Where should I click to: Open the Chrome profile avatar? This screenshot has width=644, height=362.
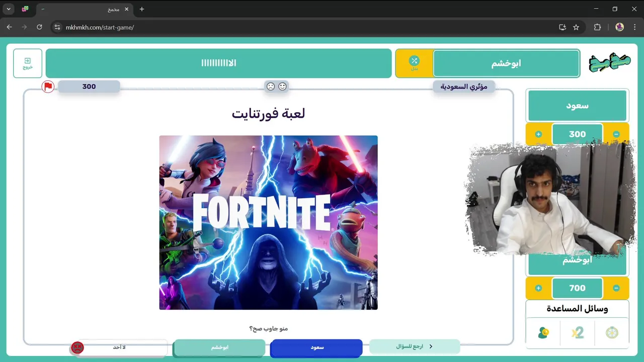tap(620, 27)
